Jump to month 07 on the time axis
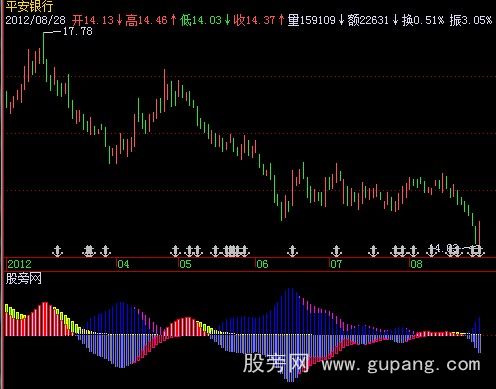The image size is (496, 389). pos(336,264)
